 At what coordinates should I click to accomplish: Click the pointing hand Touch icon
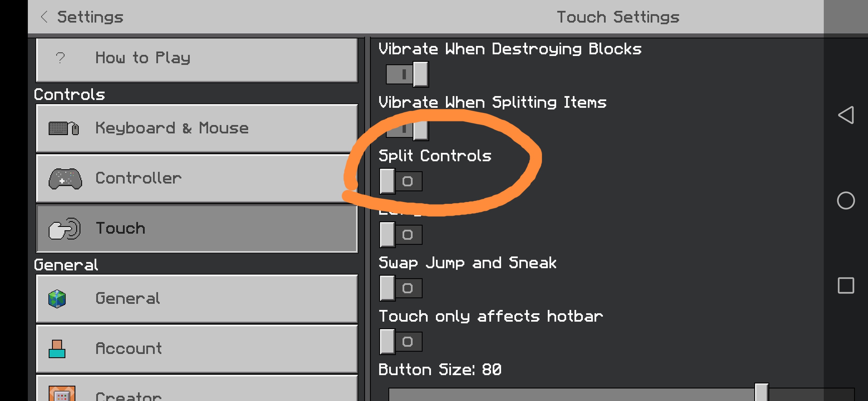point(65,228)
